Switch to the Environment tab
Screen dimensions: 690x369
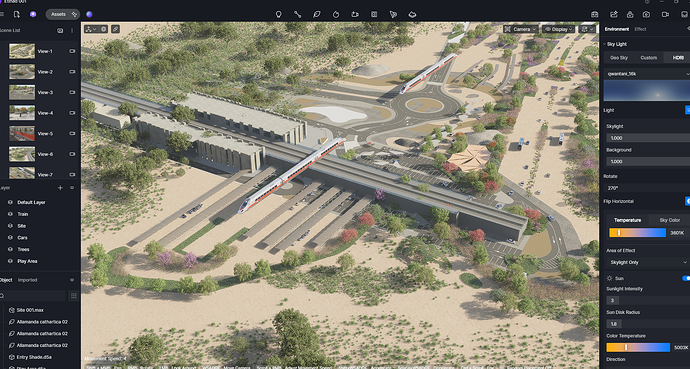(617, 29)
